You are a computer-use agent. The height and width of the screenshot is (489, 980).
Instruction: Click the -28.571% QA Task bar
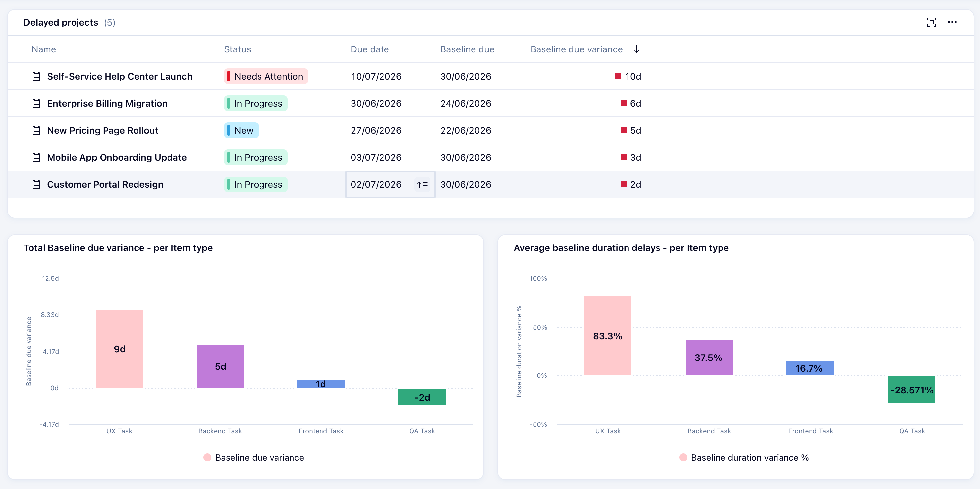coord(911,390)
